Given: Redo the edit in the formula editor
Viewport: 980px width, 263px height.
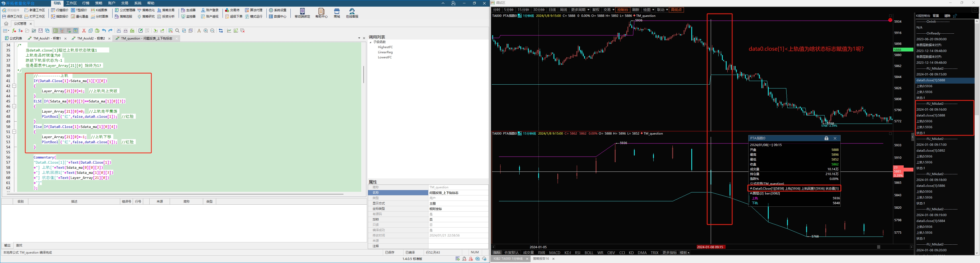Looking at the screenshot, I should coord(110,31).
